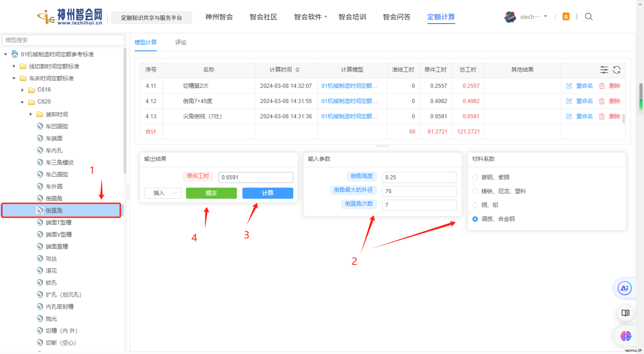Image resolution: width=644 pixels, height=354 pixels.
Task: Select 铸铁、尼龙、塑料 material option
Action: (475, 191)
